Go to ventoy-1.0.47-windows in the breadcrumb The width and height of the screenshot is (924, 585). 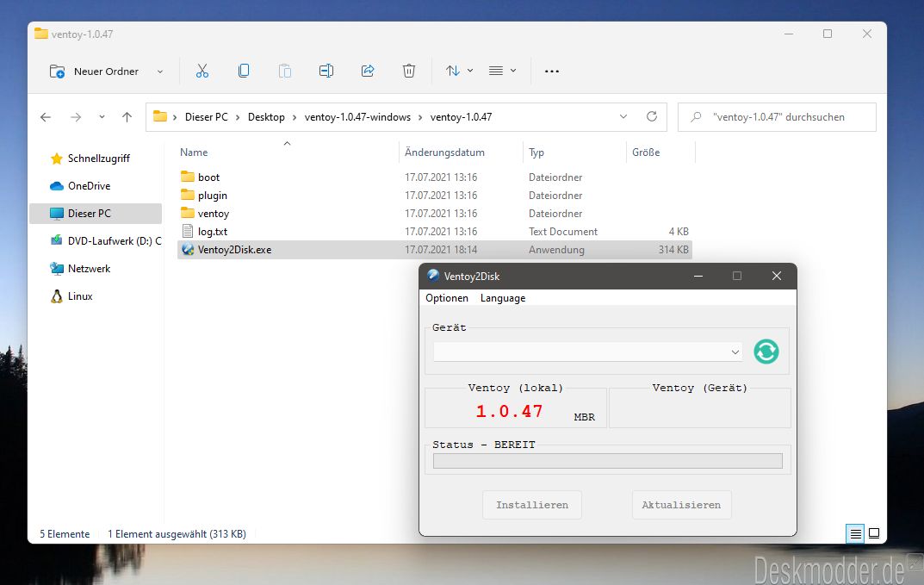[357, 117]
